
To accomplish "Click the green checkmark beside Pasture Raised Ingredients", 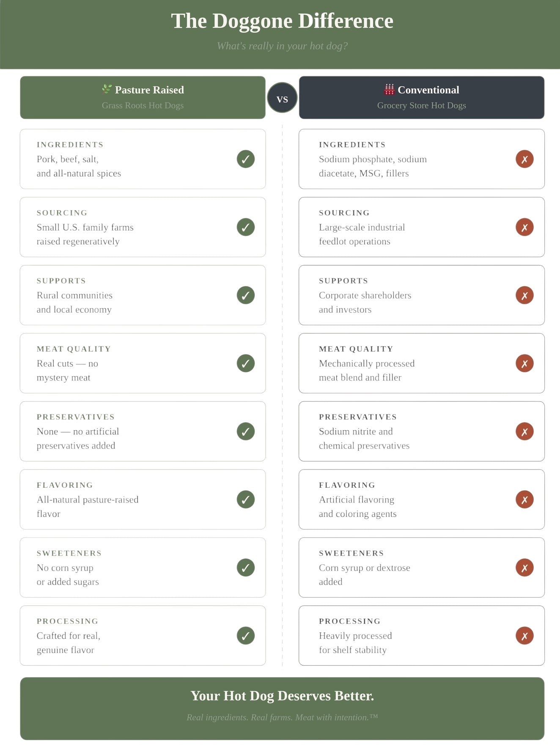I will [246, 159].
